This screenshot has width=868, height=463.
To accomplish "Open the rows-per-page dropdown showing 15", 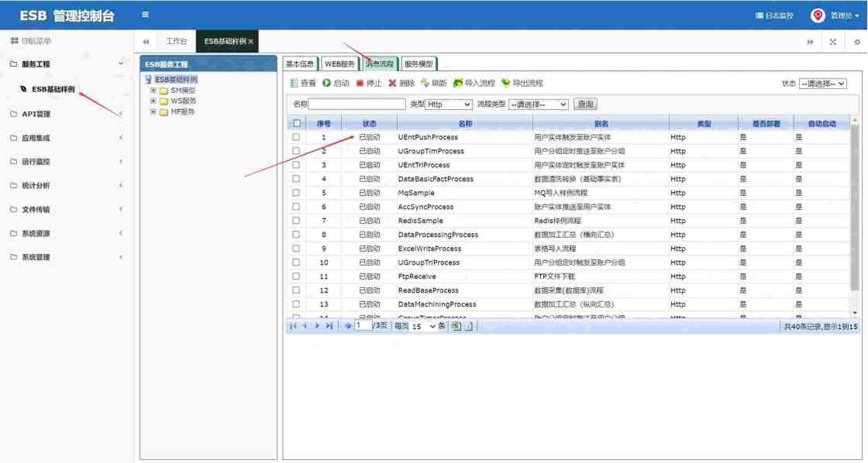I will 423,327.
